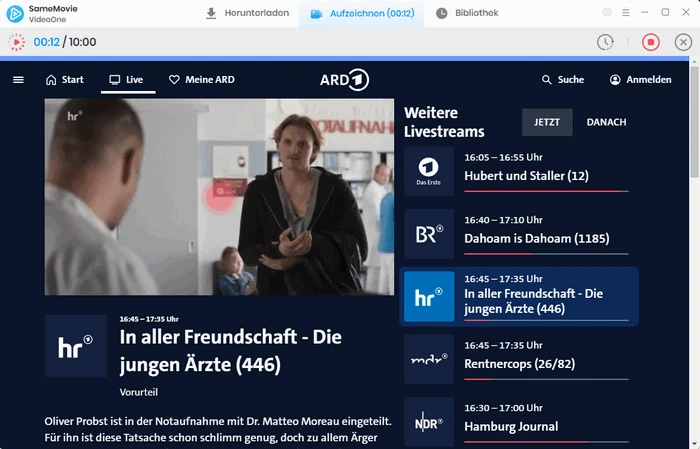Click Rentnercops progress bar
700x449 pixels.
tap(546, 379)
